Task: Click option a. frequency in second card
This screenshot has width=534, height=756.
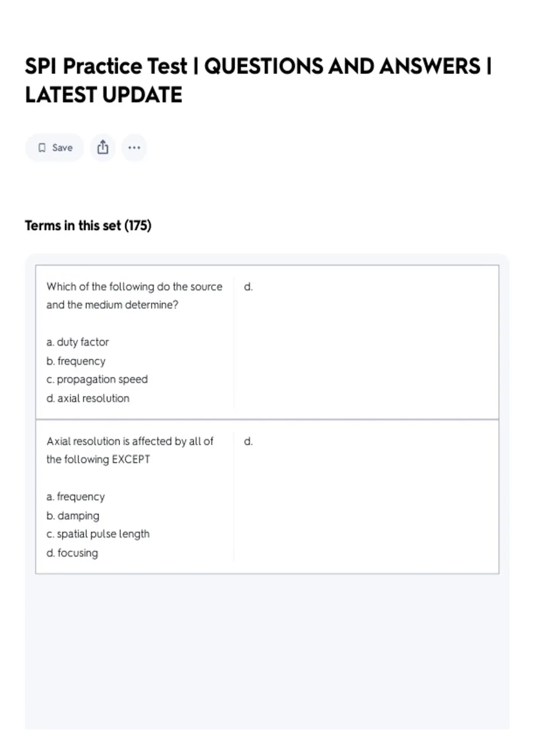Action: pyautogui.click(x=76, y=497)
